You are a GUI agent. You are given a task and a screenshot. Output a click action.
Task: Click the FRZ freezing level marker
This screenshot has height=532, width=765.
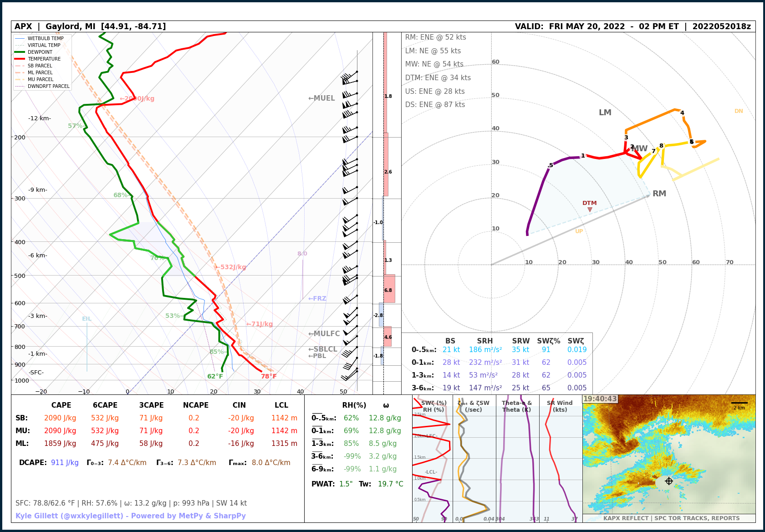point(317,299)
